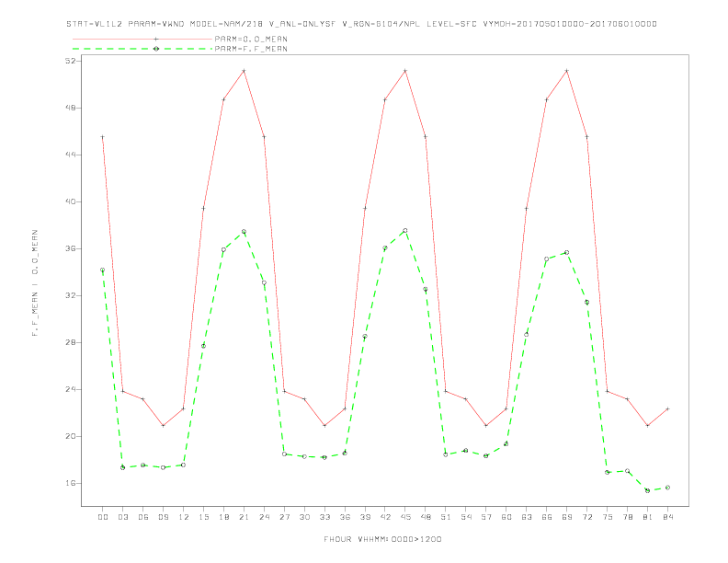The height and width of the screenshot is (563, 728).
Task: Click the green circle marker at hour 81
Action: [x=648, y=490]
